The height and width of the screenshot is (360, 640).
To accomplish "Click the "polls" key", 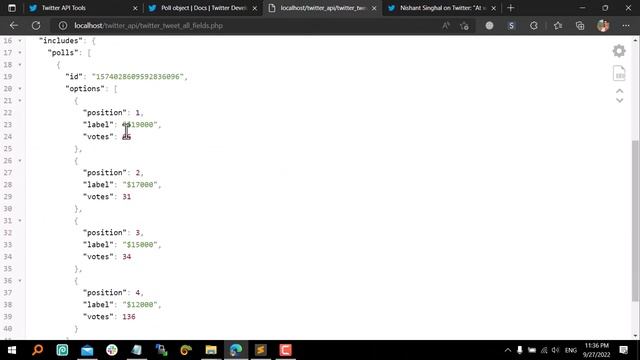I will [63, 53].
